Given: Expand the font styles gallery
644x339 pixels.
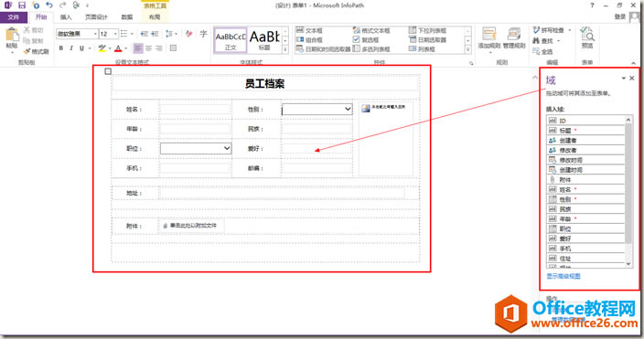Looking at the screenshot, I should point(285,49).
